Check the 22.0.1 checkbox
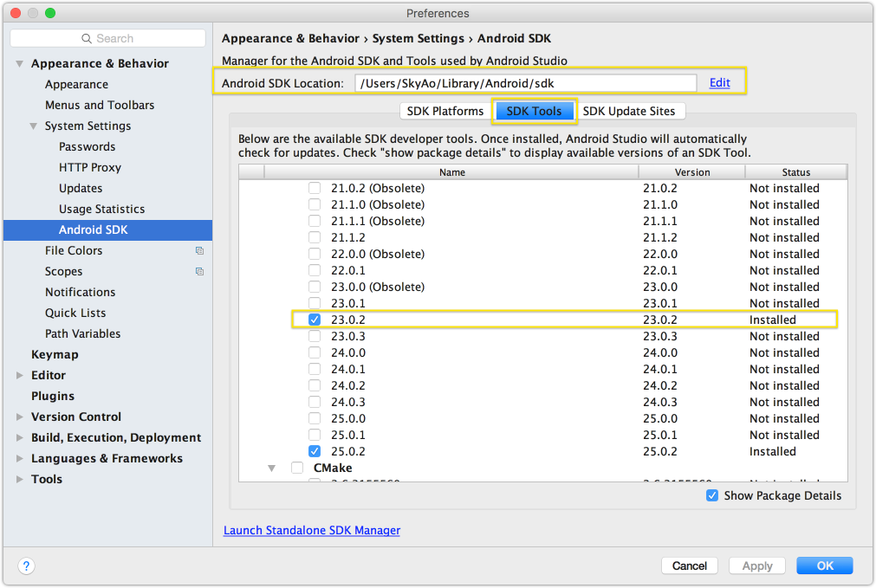This screenshot has height=588, width=876. (x=315, y=270)
